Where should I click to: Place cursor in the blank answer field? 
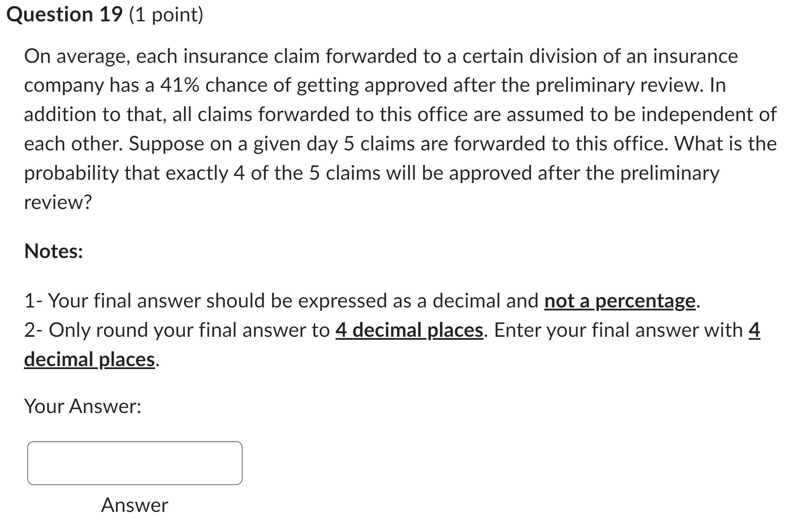coord(134,463)
